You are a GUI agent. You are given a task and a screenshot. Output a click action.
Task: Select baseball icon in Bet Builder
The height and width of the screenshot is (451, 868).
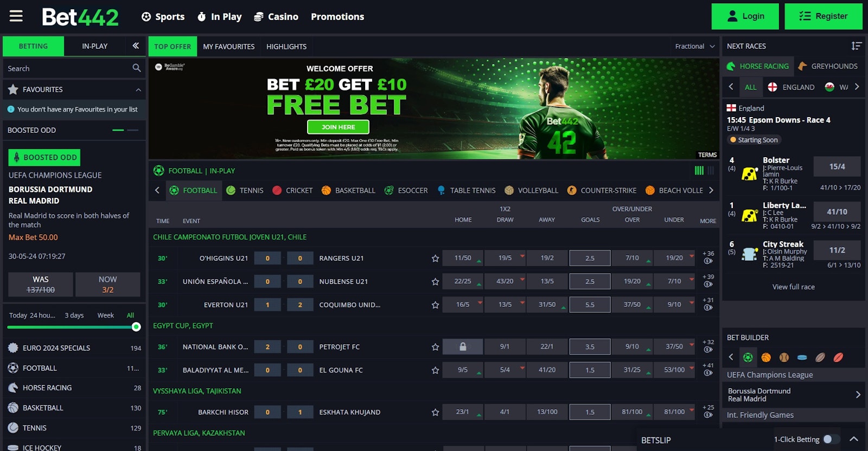coord(784,357)
